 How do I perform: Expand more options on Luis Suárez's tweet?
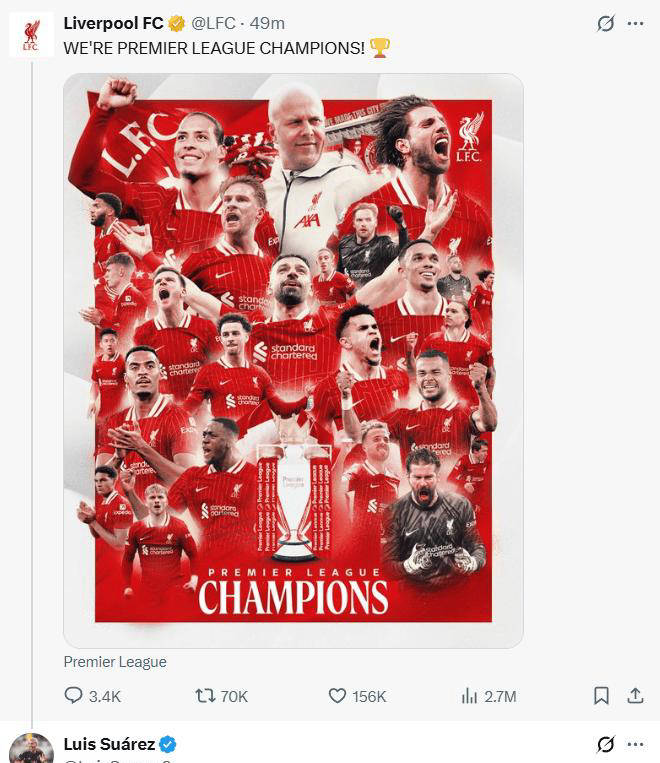pyautogui.click(x=635, y=744)
